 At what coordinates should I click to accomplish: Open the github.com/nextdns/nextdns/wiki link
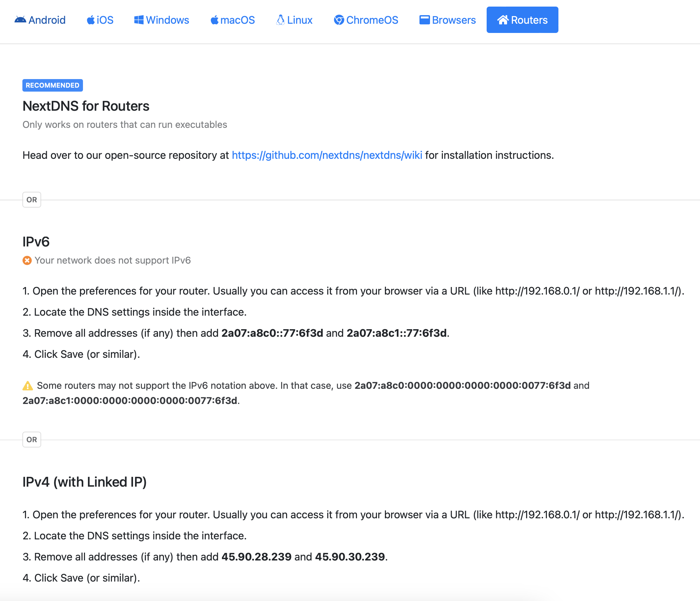pos(327,155)
